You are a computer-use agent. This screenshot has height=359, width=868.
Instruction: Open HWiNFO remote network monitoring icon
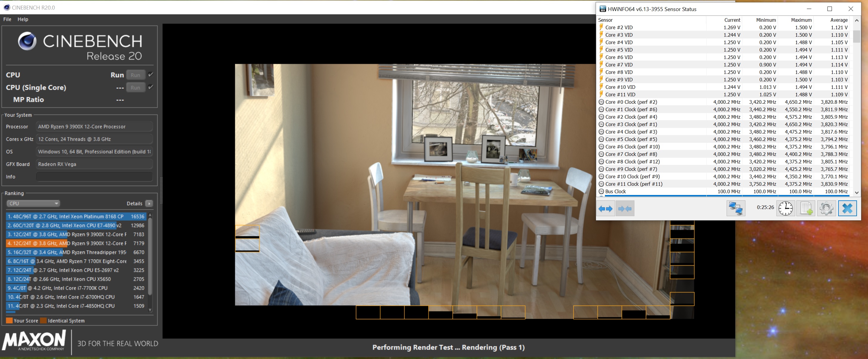pos(736,208)
